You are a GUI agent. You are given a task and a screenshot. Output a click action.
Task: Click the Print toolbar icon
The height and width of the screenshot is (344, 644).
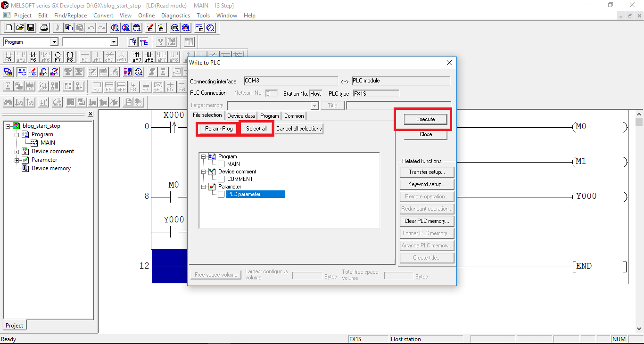click(x=43, y=27)
